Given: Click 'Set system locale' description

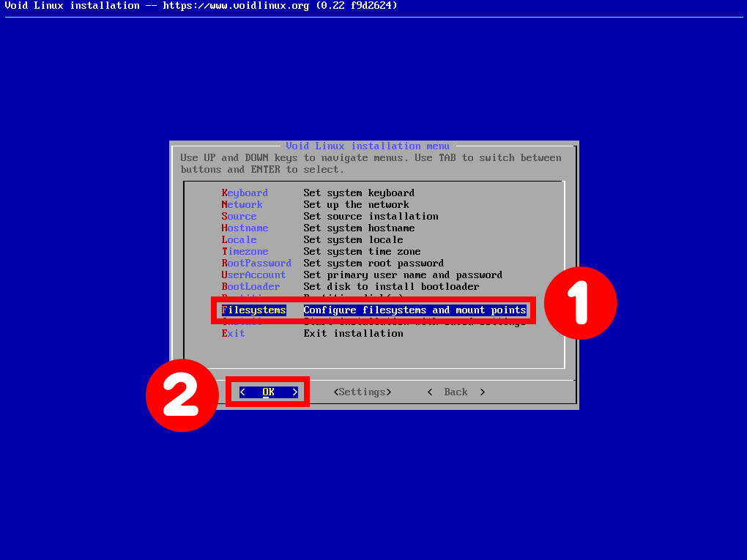Looking at the screenshot, I should (353, 239).
